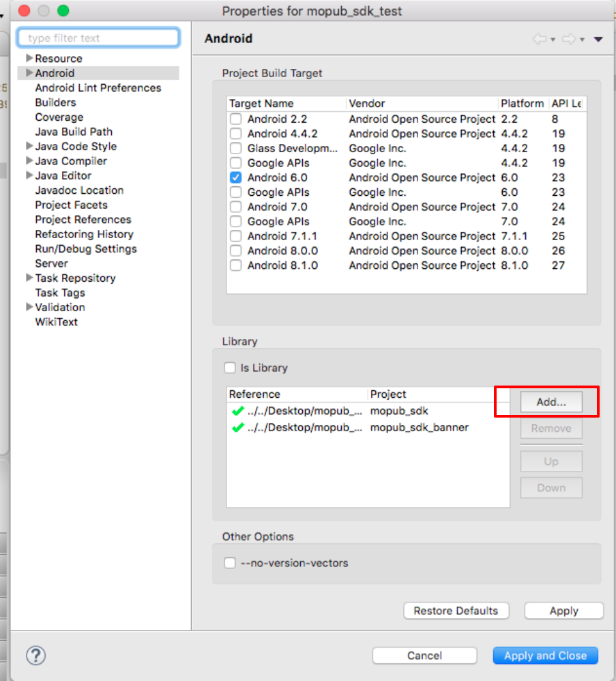Click green checkmark beside mopub_sdk_banner reference
Screen dimensions: 616x681
237,427
